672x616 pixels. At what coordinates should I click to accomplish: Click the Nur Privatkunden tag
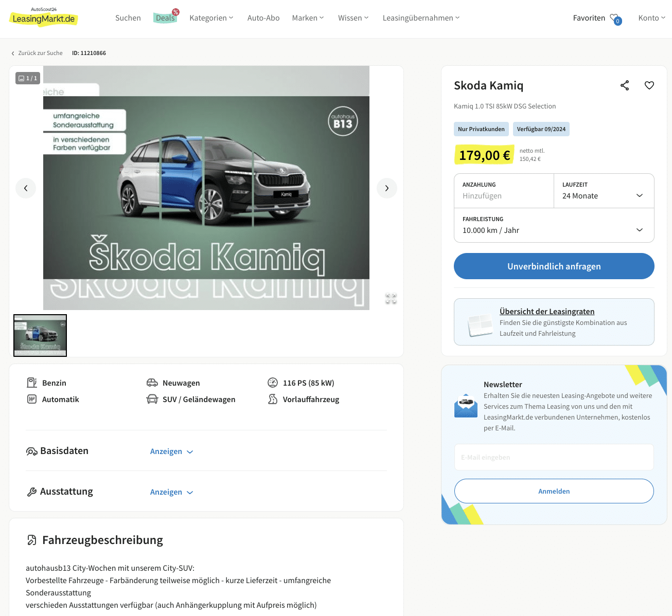point(481,129)
